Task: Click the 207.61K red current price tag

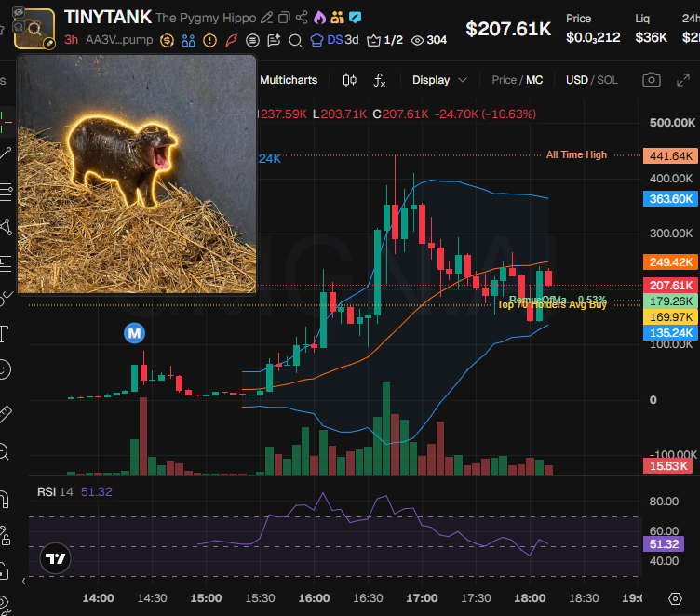Action: point(670,286)
